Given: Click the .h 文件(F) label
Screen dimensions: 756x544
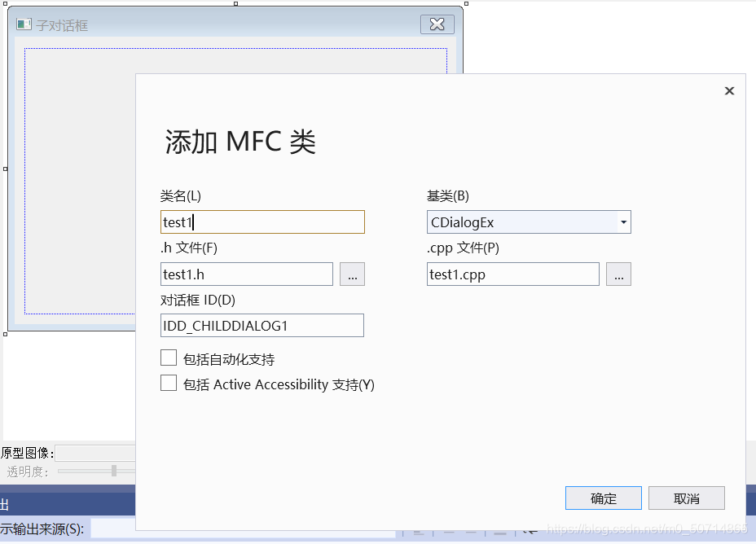Looking at the screenshot, I should 189,248.
